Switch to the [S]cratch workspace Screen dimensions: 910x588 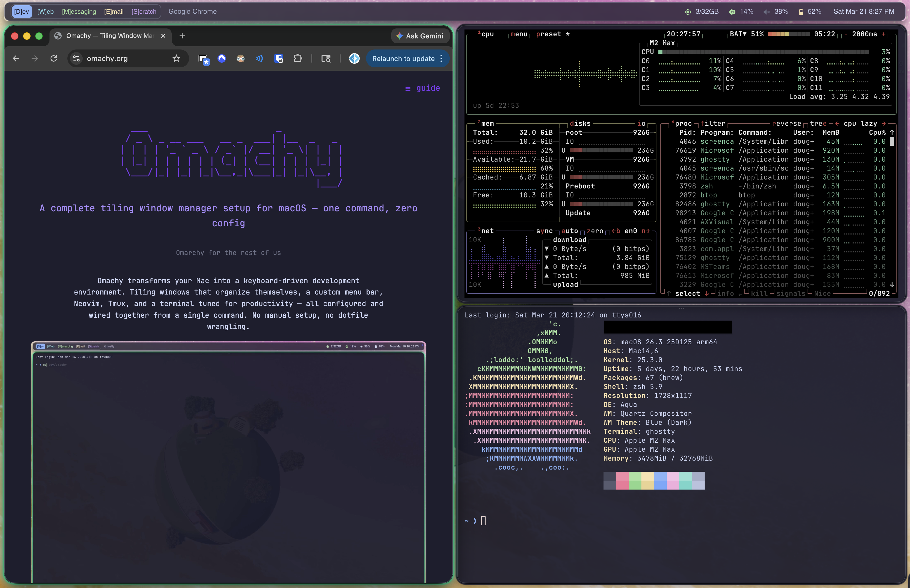tap(144, 12)
